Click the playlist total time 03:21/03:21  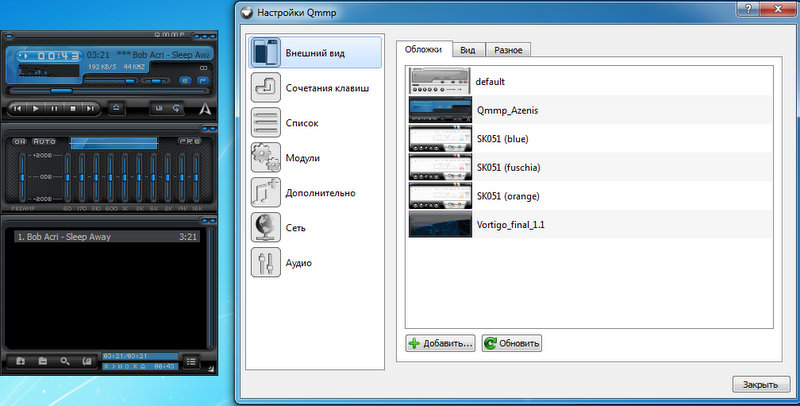click(x=140, y=356)
